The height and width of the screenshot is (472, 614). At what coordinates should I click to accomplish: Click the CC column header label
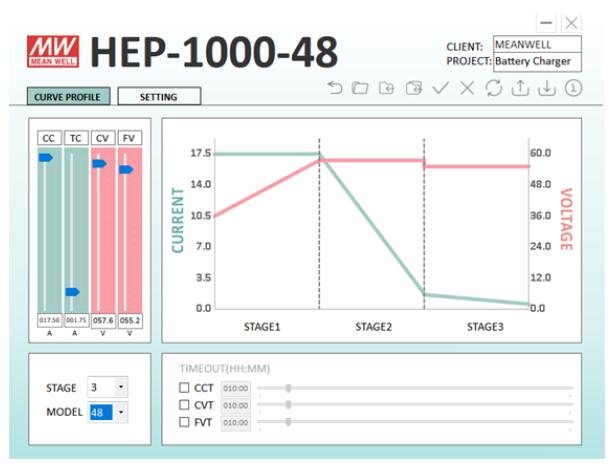point(49,138)
